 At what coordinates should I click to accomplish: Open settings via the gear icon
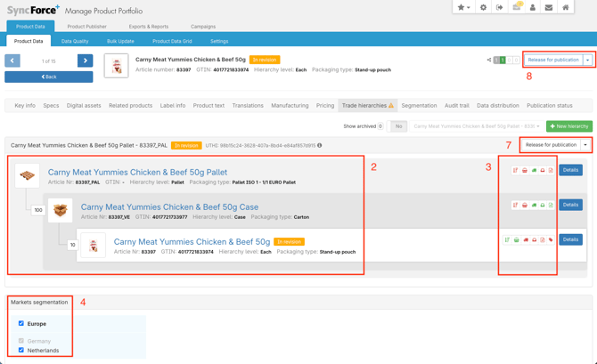coord(483,7)
